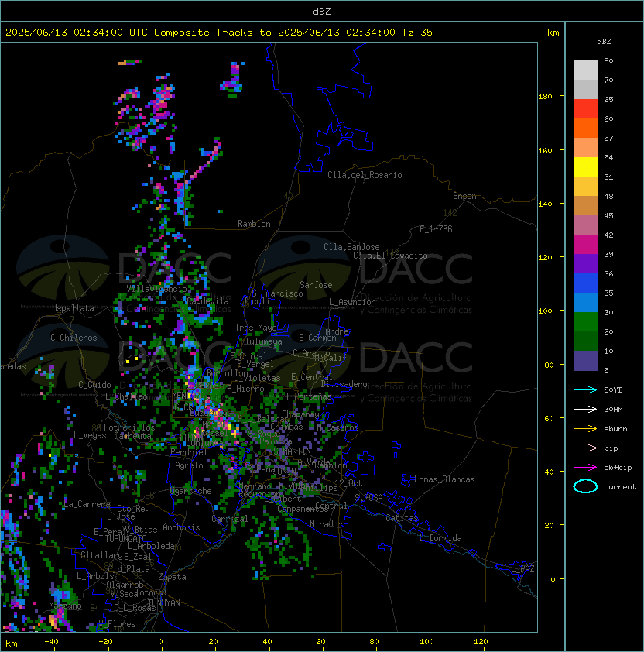Click the 'C_Chilenos' map label
Viewport: 644px width, 652px height.
coord(74,338)
